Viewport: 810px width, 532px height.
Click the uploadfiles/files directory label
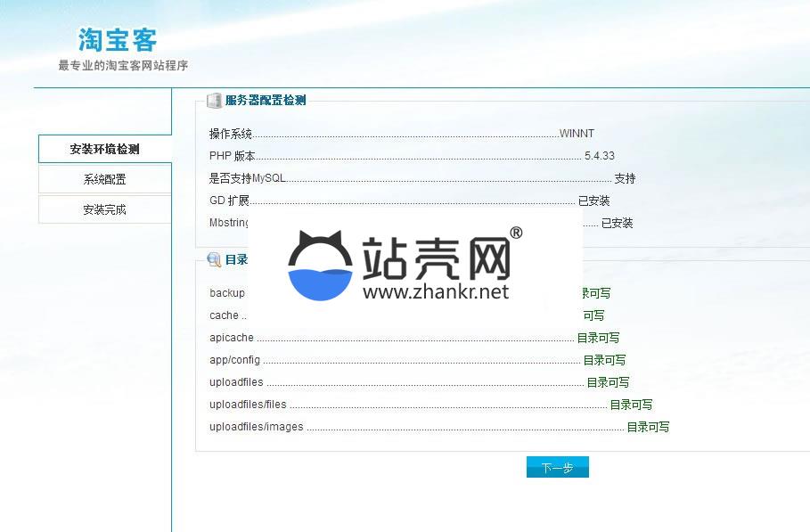(x=248, y=405)
